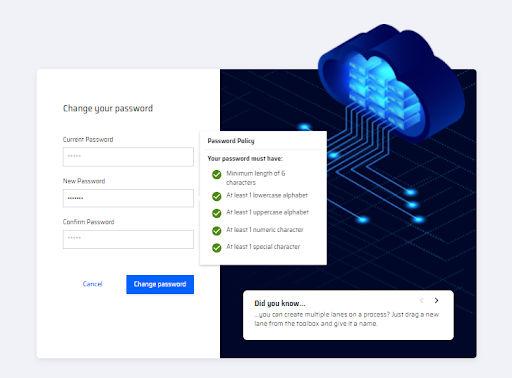Viewport: 512px width, 378px height.
Task: Click the 'Did you know...' title
Action: (x=280, y=303)
